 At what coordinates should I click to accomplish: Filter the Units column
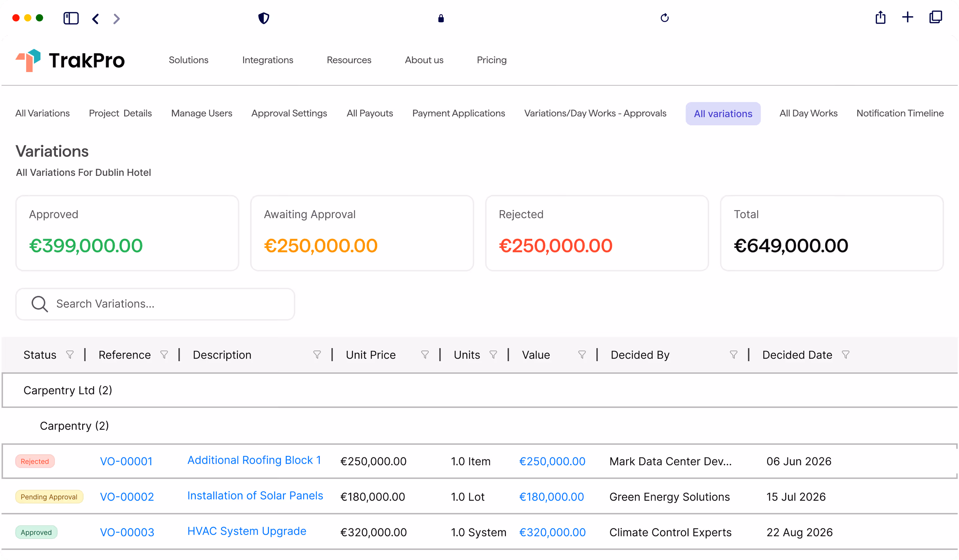493,355
